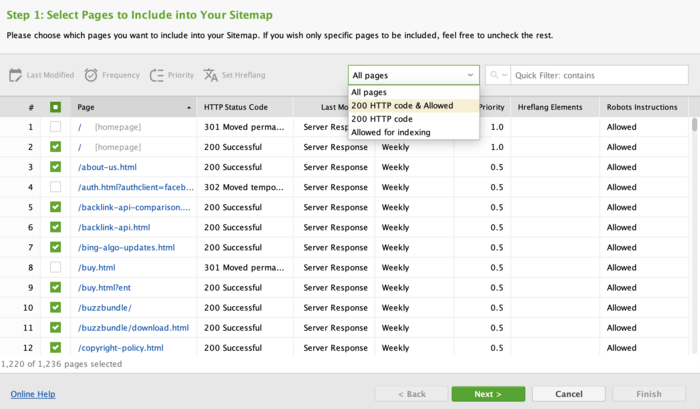Uncheck the /backlink-api-comparison row checkbox
700x409 pixels.
pos(55,207)
